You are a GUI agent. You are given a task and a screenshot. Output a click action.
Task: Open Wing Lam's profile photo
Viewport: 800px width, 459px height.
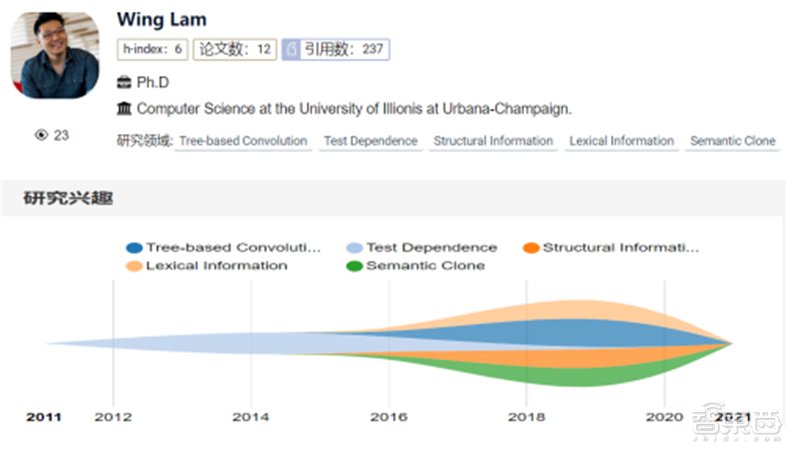point(55,56)
